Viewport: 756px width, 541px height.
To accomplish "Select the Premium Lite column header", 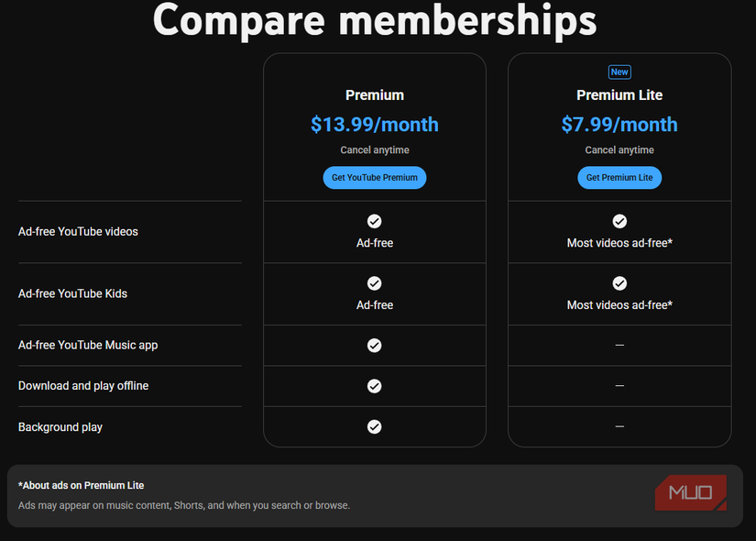I will click(x=619, y=94).
